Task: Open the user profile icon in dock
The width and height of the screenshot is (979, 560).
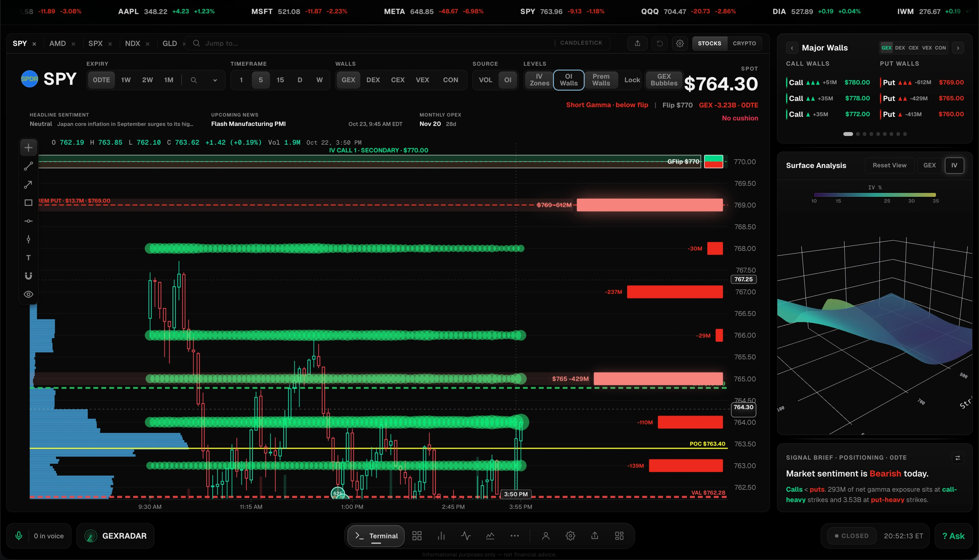Action: click(x=546, y=536)
